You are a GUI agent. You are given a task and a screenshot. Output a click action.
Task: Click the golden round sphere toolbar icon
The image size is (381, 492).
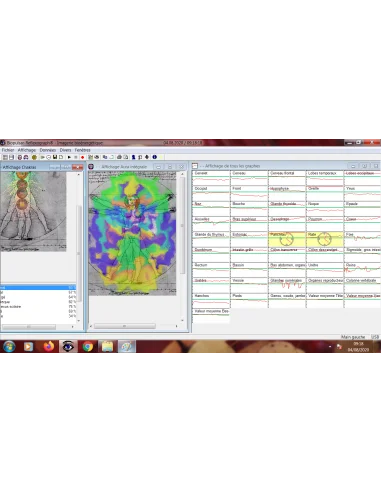[x=34, y=157]
